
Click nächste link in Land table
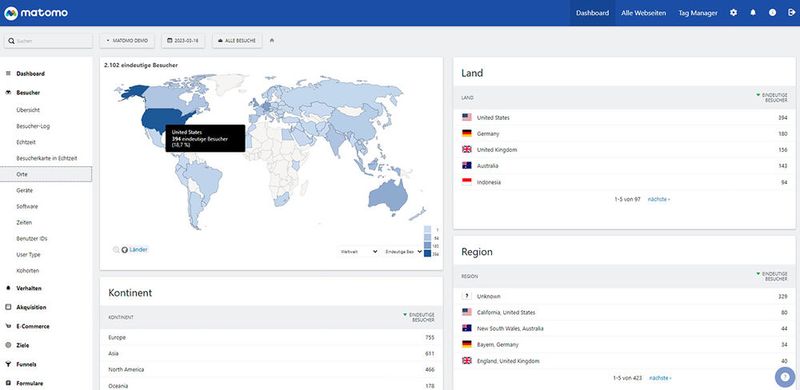(x=659, y=199)
